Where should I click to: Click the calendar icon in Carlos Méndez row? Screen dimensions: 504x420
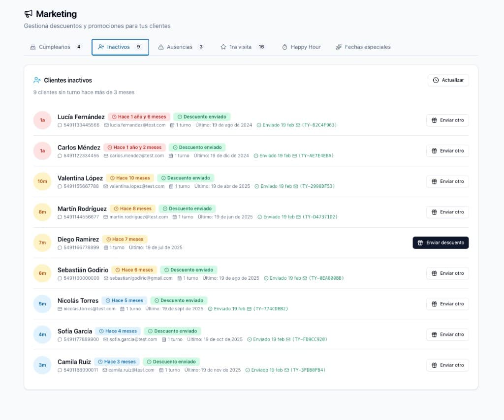pyautogui.click(x=170, y=155)
